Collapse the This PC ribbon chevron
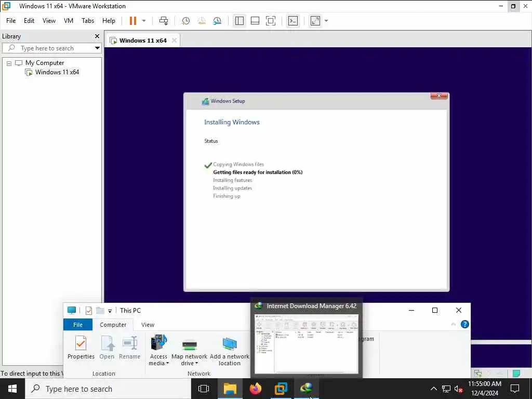Screen dimensions: 532x399 (453, 324)
